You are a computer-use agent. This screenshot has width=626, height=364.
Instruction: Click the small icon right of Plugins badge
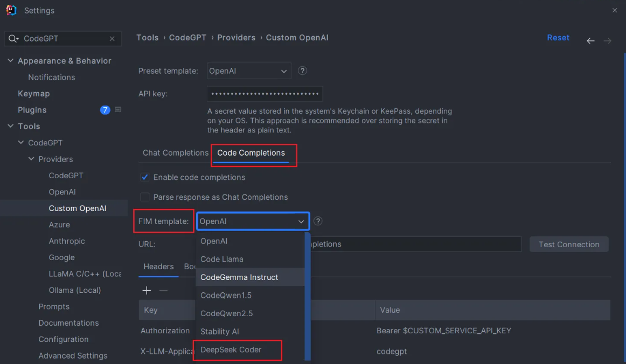pyautogui.click(x=118, y=109)
